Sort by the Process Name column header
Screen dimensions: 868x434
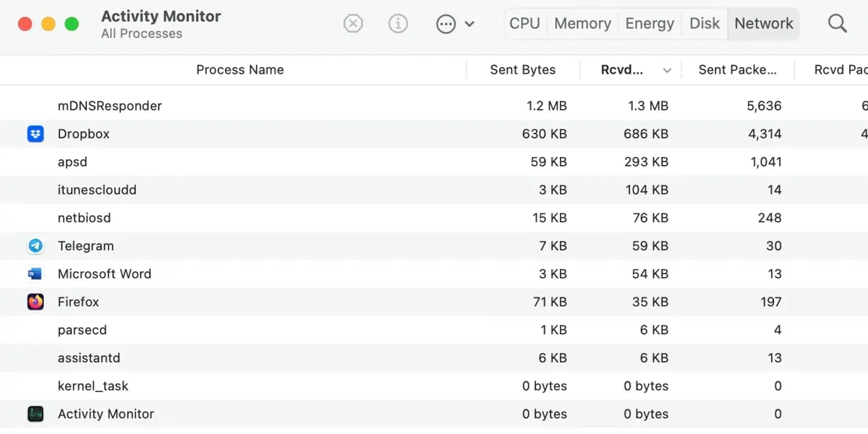pyautogui.click(x=239, y=69)
